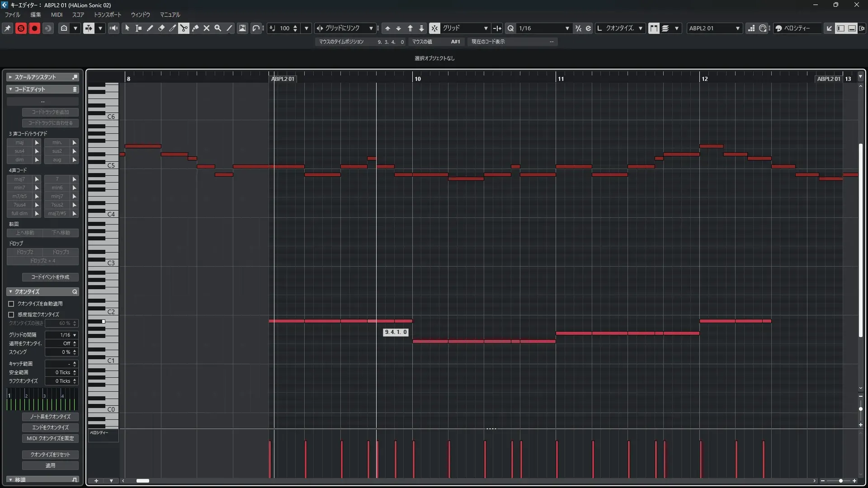868x488 pixels.
Task: Enable the auto-apply quantize checkbox
Action: click(x=11, y=304)
